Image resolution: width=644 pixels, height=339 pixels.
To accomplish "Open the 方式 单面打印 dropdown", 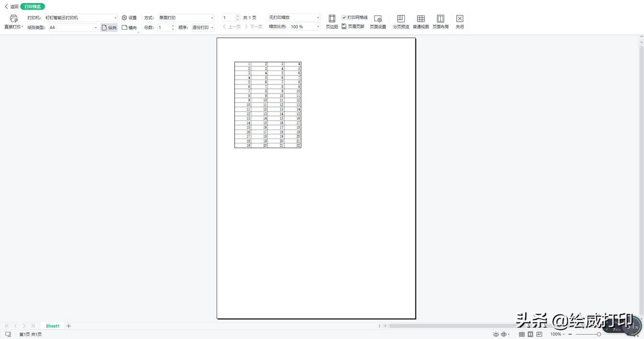I will pos(212,18).
